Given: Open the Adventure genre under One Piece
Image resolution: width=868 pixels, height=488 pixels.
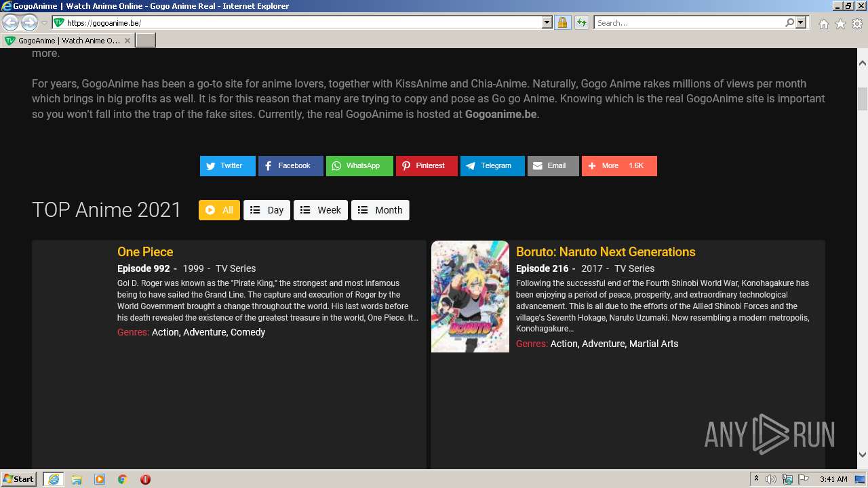Looking at the screenshot, I should (205, 332).
